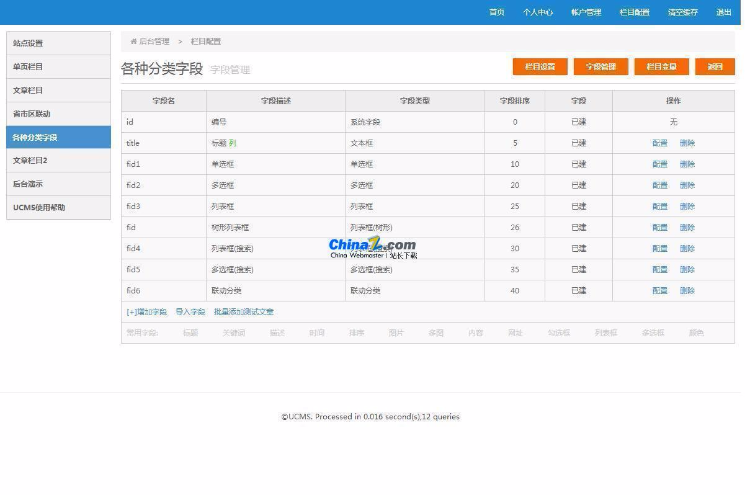Click the 多图 common field shortcut
Viewport: 750px width, 495px height.
[x=436, y=332]
